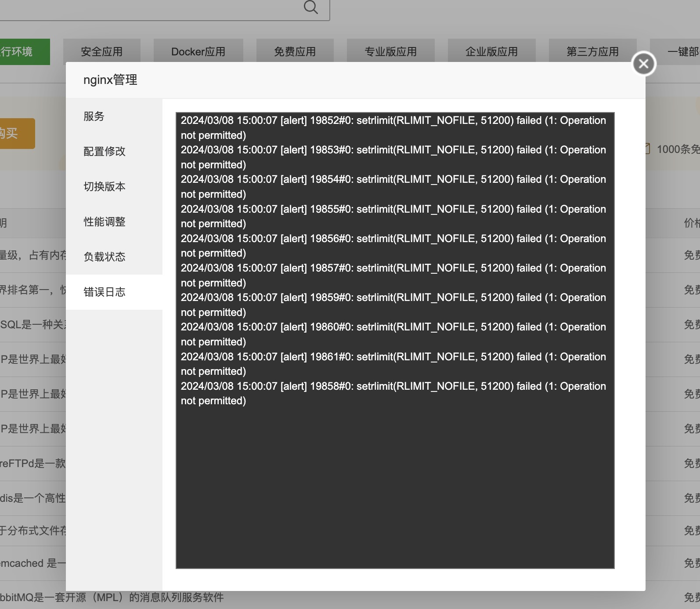The image size is (700, 609).
Task: Click log line for process 19855#0
Action: coord(393,216)
